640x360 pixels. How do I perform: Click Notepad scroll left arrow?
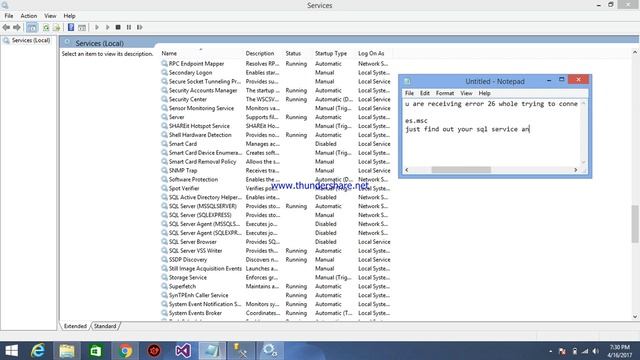[x=407, y=170]
